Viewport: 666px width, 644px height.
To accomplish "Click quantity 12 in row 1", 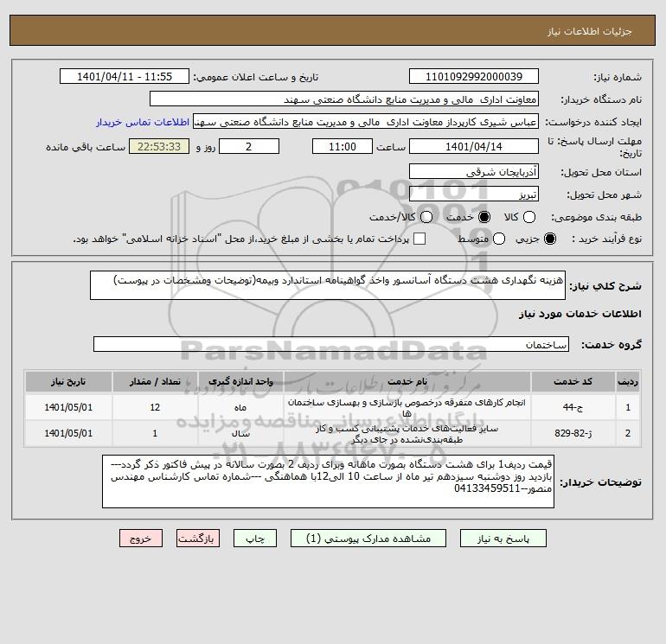I will pyautogui.click(x=155, y=407).
